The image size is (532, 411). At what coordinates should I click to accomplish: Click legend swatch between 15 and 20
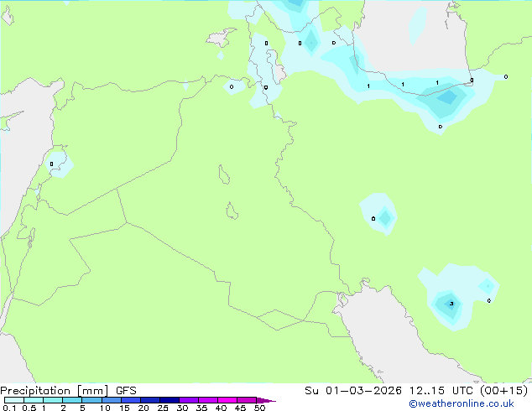click(131, 400)
